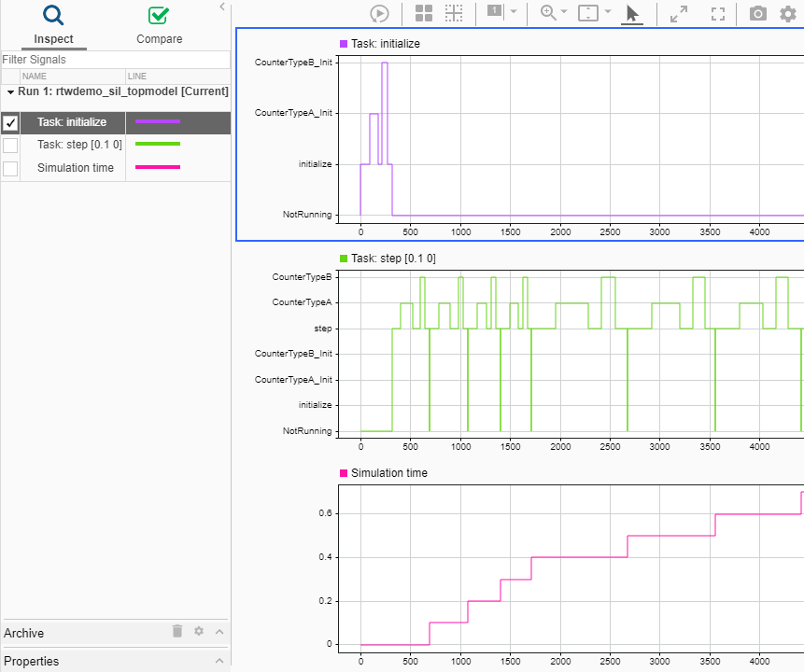Select the arrow pointer tool
This screenshot has height=672, width=804.
[x=632, y=13]
